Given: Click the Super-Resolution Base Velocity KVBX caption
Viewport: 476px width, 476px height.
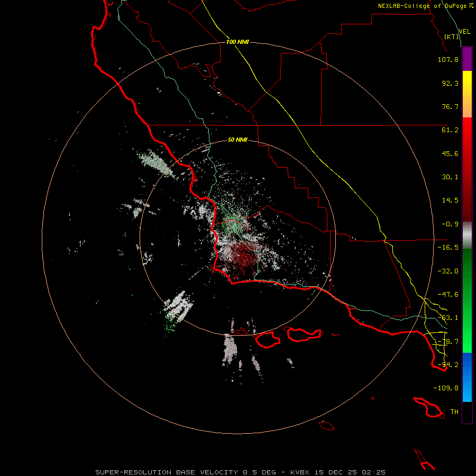Looking at the screenshot, I should pos(241,472).
